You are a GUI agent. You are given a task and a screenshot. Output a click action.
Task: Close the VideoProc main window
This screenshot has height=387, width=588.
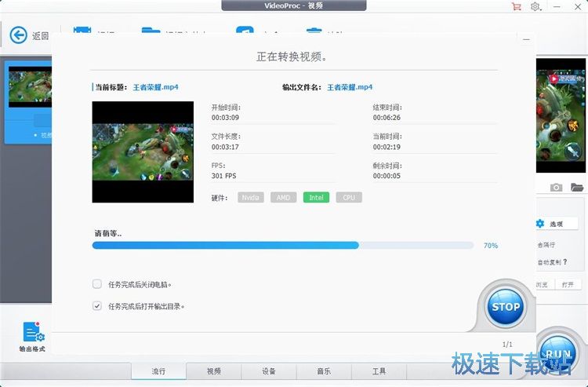[x=578, y=6]
